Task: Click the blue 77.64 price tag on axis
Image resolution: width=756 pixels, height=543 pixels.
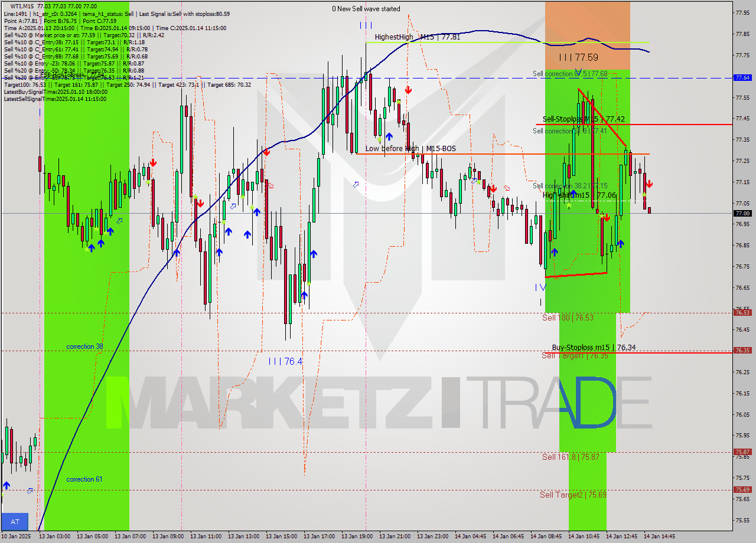Action: click(x=742, y=77)
